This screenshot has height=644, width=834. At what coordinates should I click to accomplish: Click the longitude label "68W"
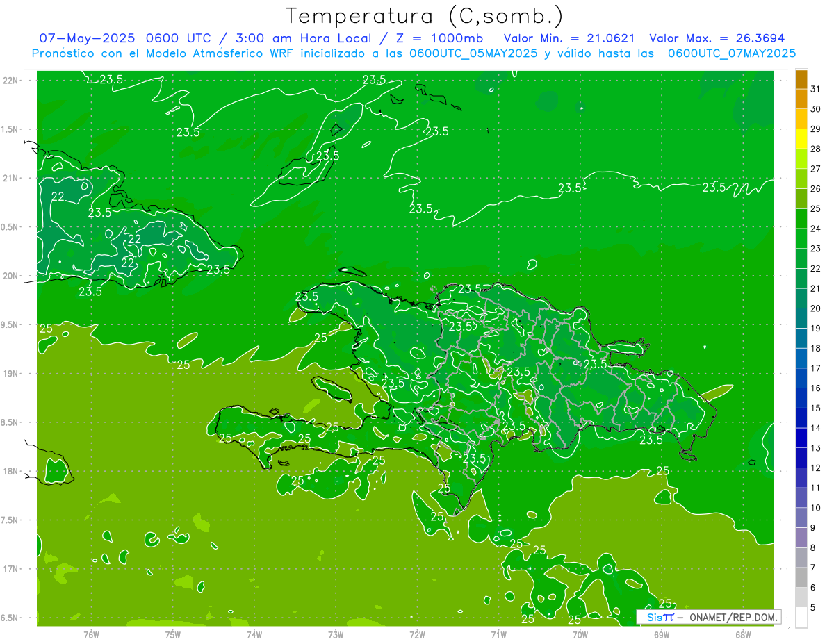pyautogui.click(x=743, y=635)
